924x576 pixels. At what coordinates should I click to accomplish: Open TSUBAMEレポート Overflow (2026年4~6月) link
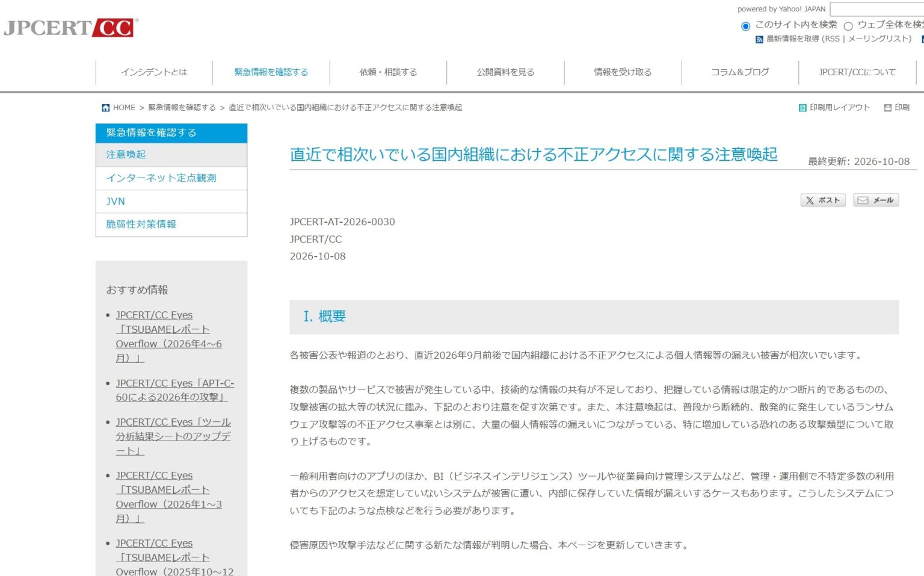169,337
